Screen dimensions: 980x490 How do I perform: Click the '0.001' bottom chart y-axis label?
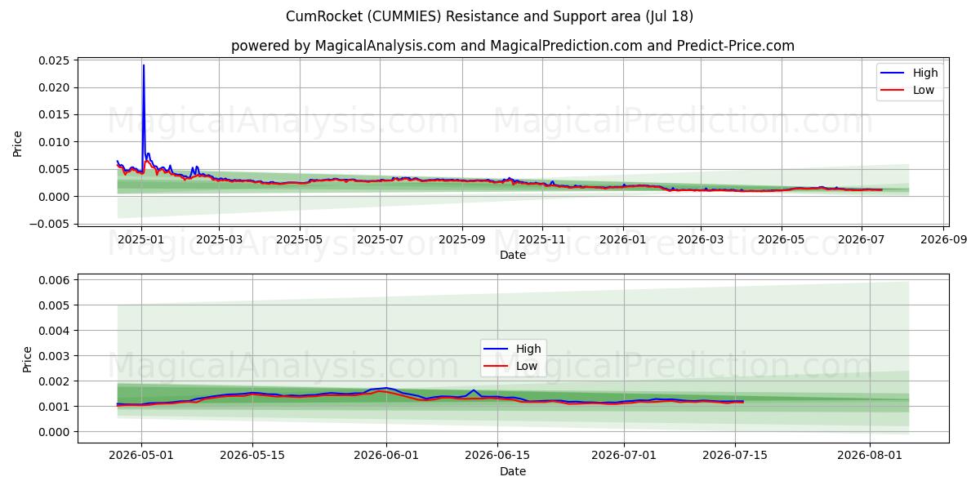click(x=56, y=407)
